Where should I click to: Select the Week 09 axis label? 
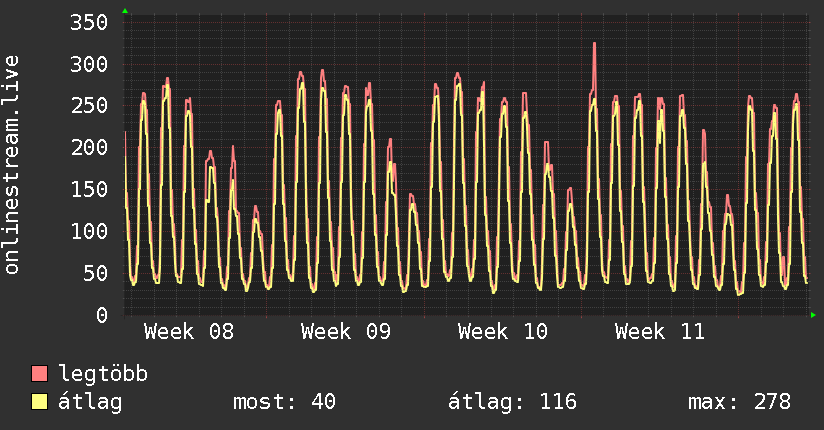click(x=346, y=332)
